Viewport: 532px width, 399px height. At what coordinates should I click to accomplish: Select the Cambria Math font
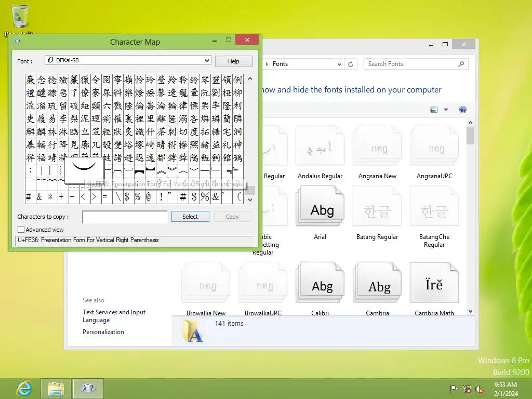[x=434, y=289]
